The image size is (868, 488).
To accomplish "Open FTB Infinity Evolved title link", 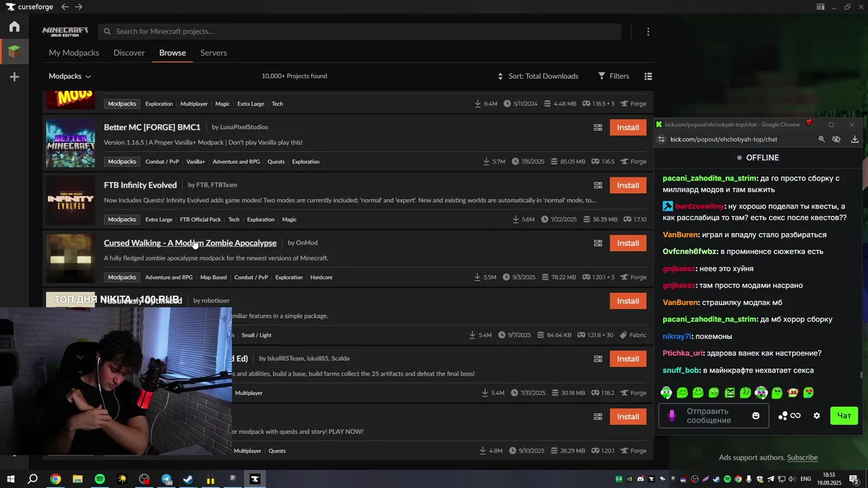I will pos(140,185).
